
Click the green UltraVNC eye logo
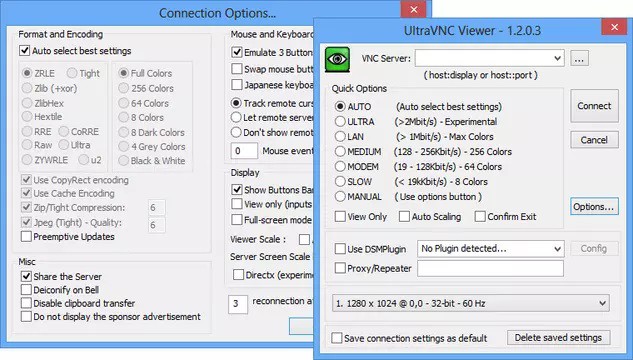coord(337,59)
